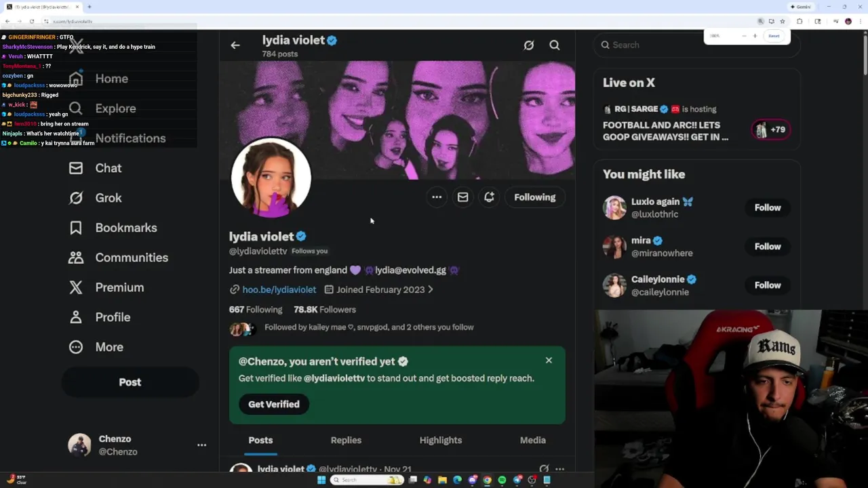
Task: Expand the More menu in sidebar
Action: 96,347
